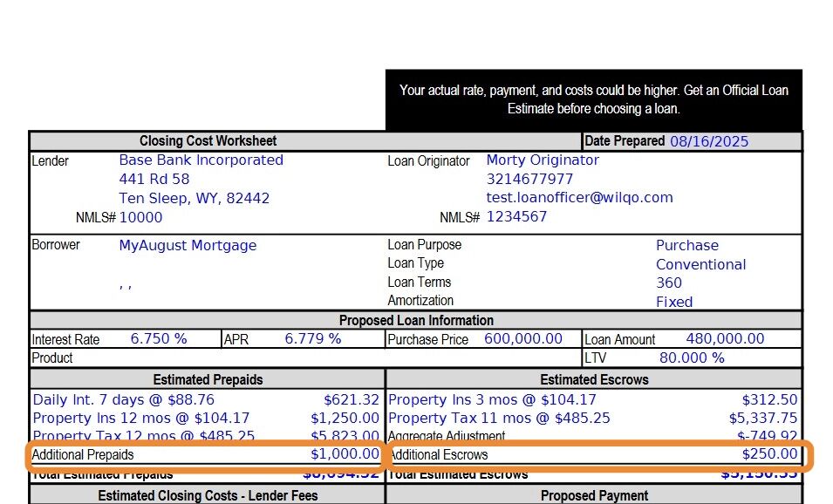This screenshot has height=504, width=833.
Task: Click Estimated Prepaids section header
Action: click(208, 379)
